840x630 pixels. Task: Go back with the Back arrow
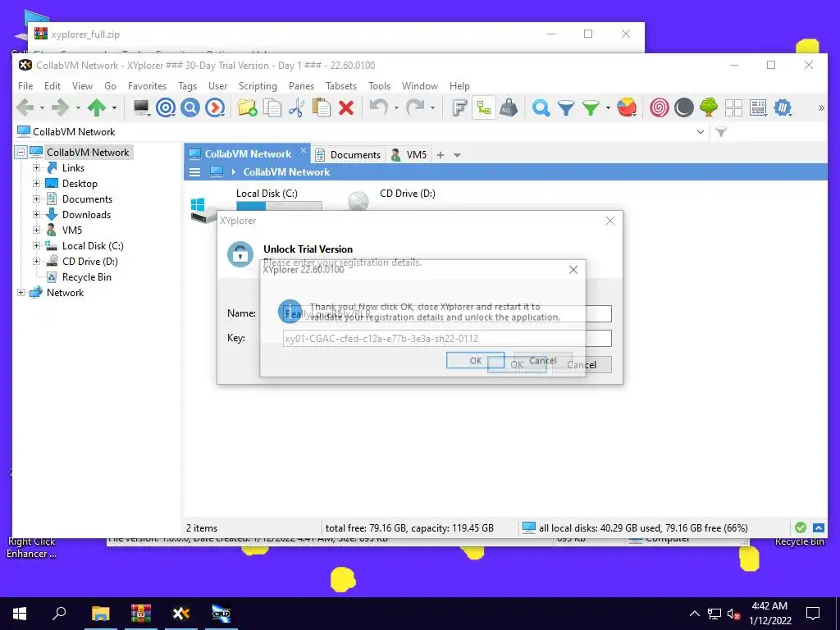click(x=25, y=107)
